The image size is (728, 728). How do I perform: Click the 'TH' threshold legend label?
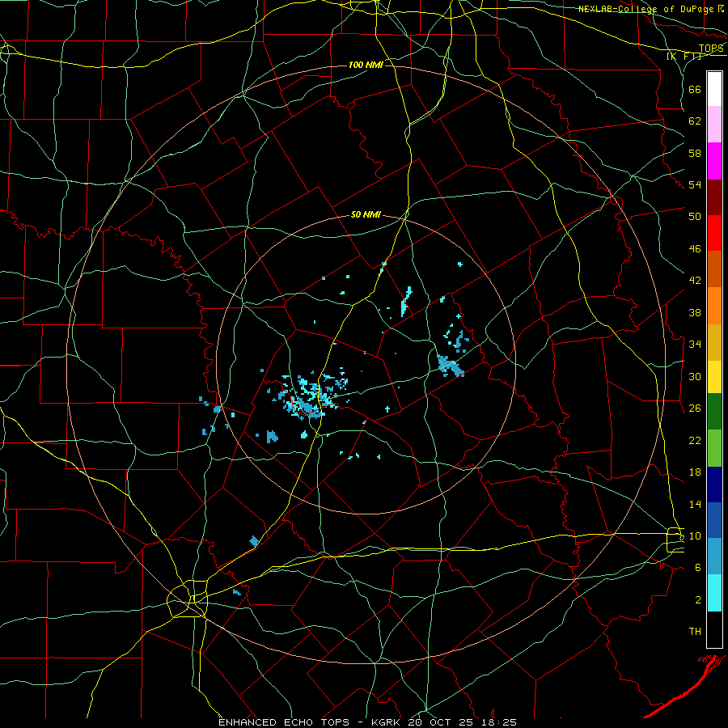pos(695,632)
